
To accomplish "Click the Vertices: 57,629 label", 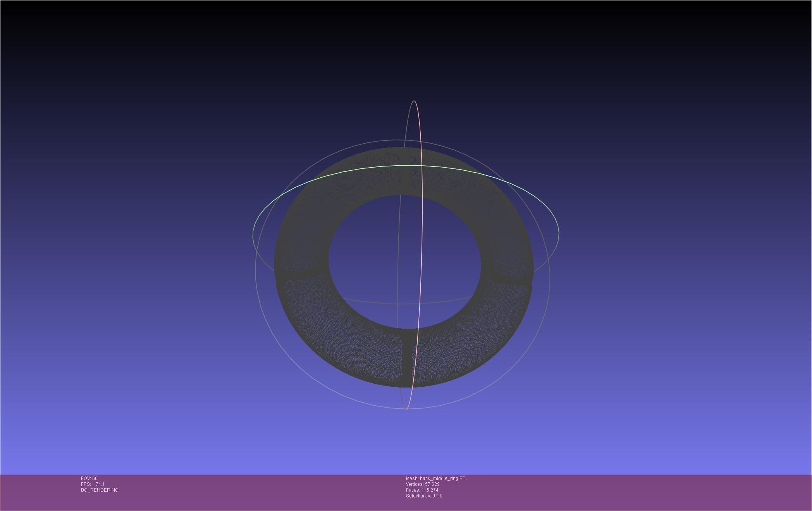I will 422,484.
